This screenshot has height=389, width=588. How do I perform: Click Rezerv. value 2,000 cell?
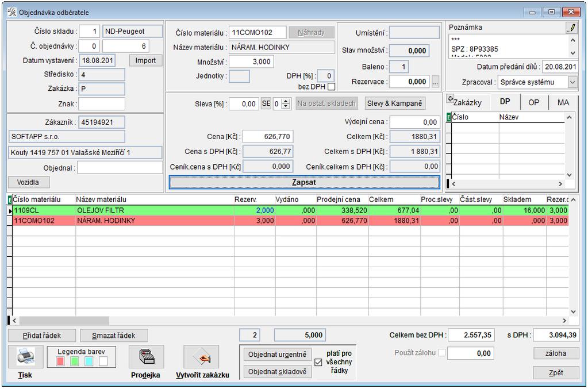pyautogui.click(x=255, y=210)
